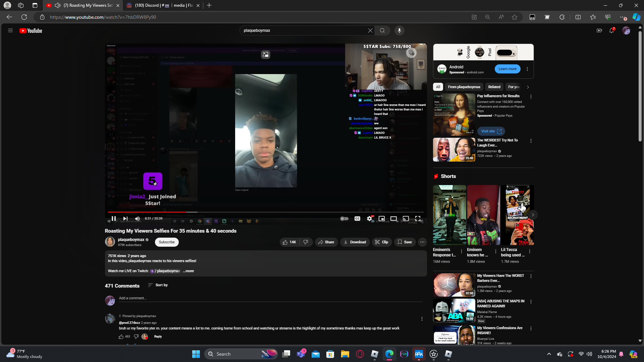The width and height of the screenshot is (644, 362).
Task: Mute the video player volume
Action: click(137, 219)
